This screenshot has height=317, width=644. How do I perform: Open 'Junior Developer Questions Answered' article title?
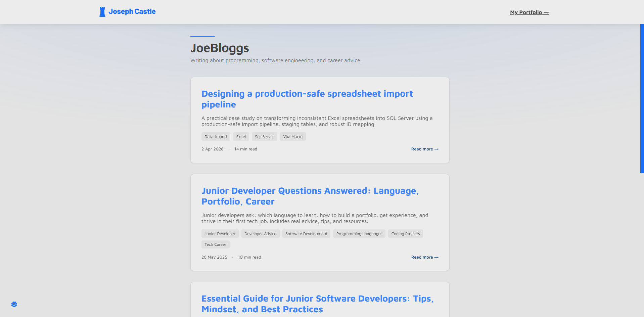tap(310, 196)
